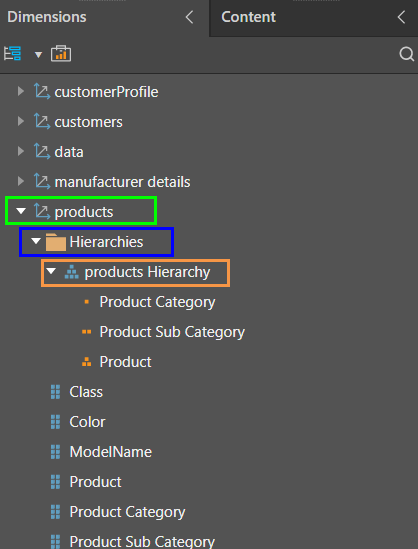This screenshot has width=418, height=549.
Task: Click the products Hierarchy pyramid icon
Action: click(71, 272)
